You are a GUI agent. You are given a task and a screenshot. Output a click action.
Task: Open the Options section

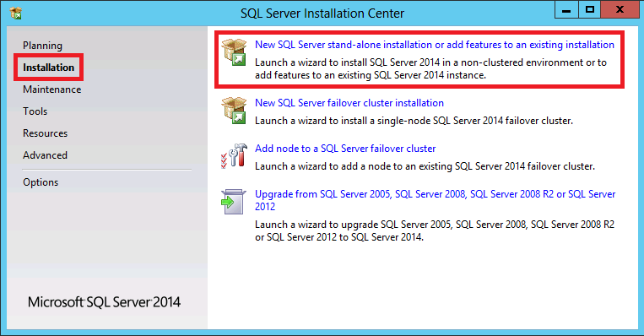tap(41, 182)
